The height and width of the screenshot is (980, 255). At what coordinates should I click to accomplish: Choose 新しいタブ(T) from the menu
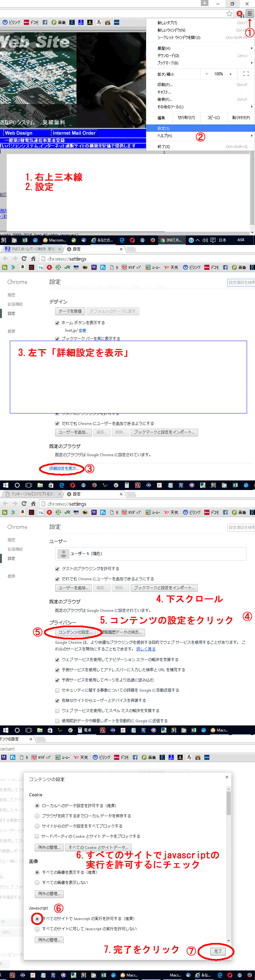167,23
